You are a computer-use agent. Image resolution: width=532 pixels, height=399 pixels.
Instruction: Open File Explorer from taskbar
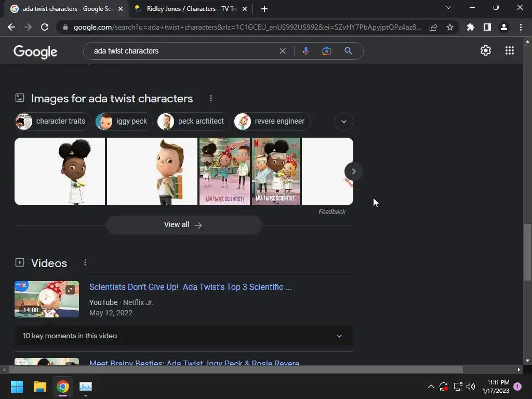coord(39,387)
